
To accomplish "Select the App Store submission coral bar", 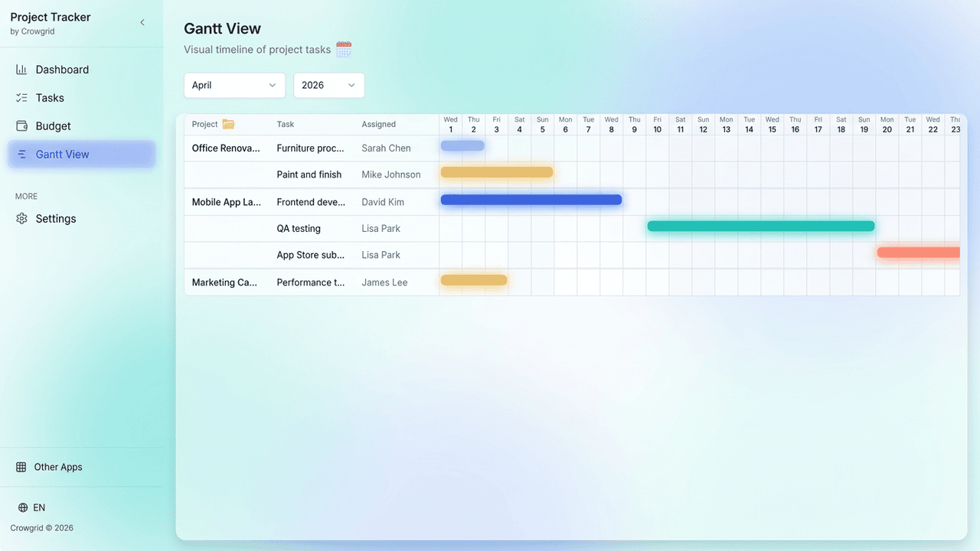I will click(x=919, y=253).
